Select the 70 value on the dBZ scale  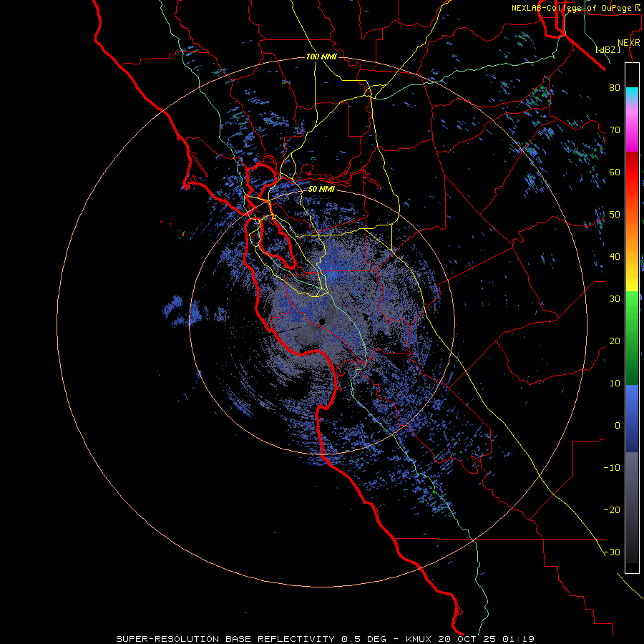[615, 130]
